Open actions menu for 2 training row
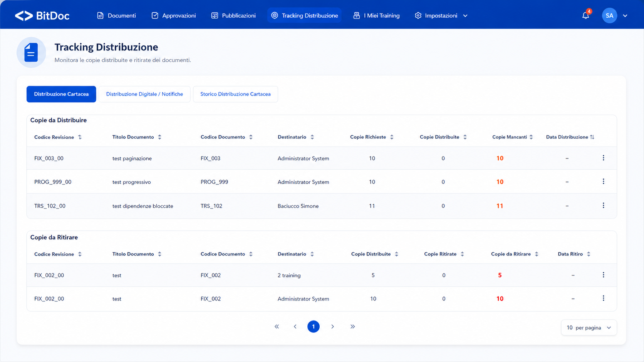This screenshot has width=644, height=362. 604,275
